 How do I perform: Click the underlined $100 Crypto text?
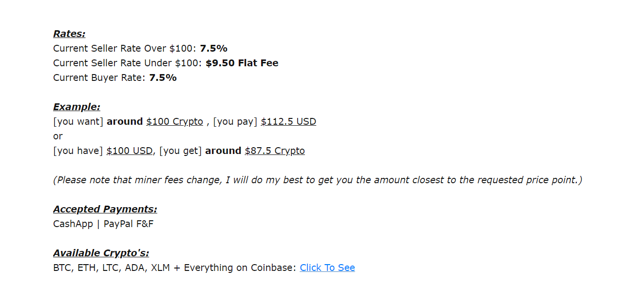coord(174,121)
